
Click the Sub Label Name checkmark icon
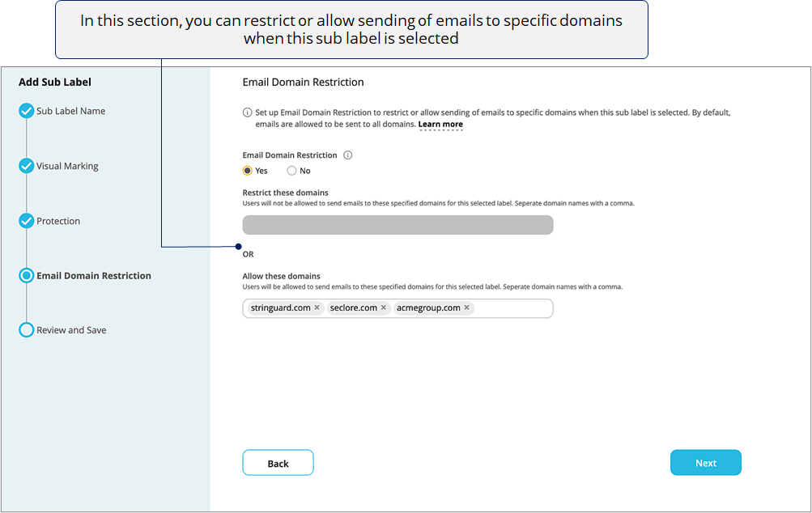pos(27,111)
